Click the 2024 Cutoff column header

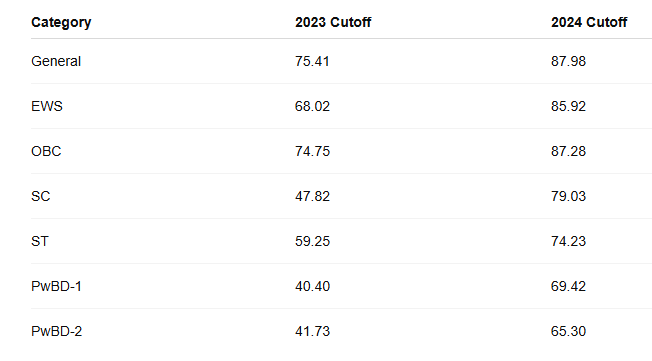click(589, 22)
